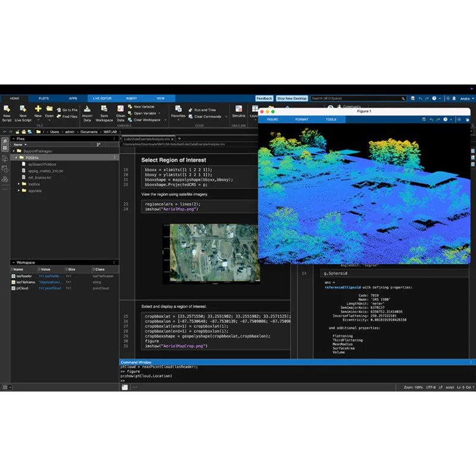The image size is (476, 476).
Task: Open the top icon in left sidebar
Action: [5, 142]
